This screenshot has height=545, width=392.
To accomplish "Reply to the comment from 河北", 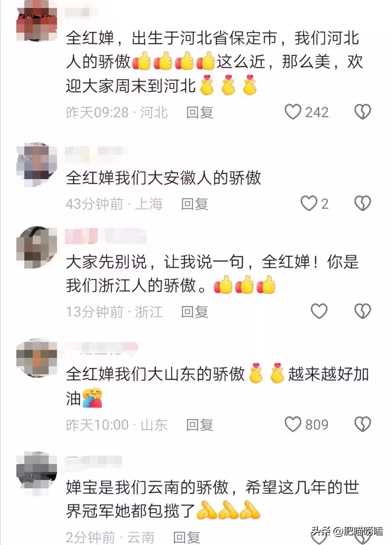I will pyautogui.click(x=200, y=112).
